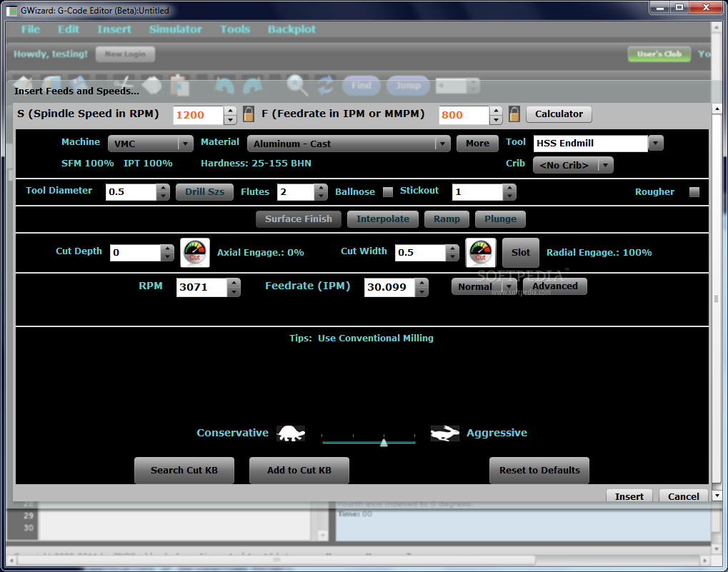The height and width of the screenshot is (572, 728).
Task: Decrease the Cut Width stepper
Action: [x=452, y=257]
